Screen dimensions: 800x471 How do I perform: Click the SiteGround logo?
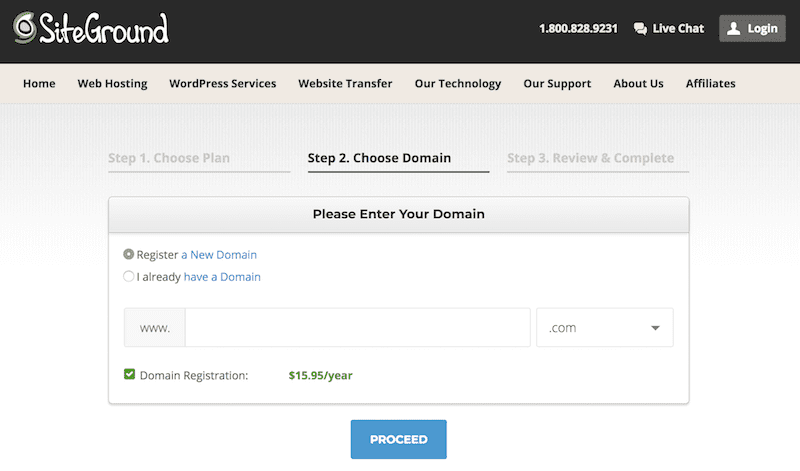(x=91, y=29)
